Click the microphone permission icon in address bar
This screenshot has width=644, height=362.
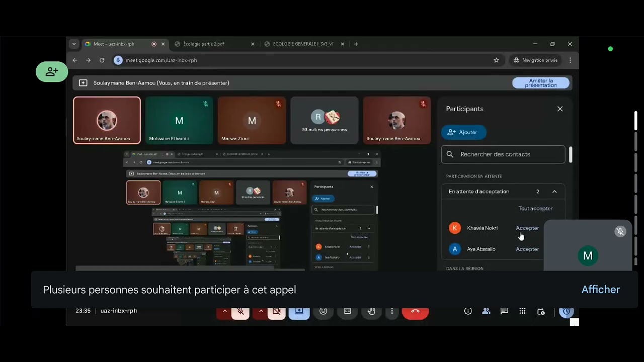click(118, 60)
